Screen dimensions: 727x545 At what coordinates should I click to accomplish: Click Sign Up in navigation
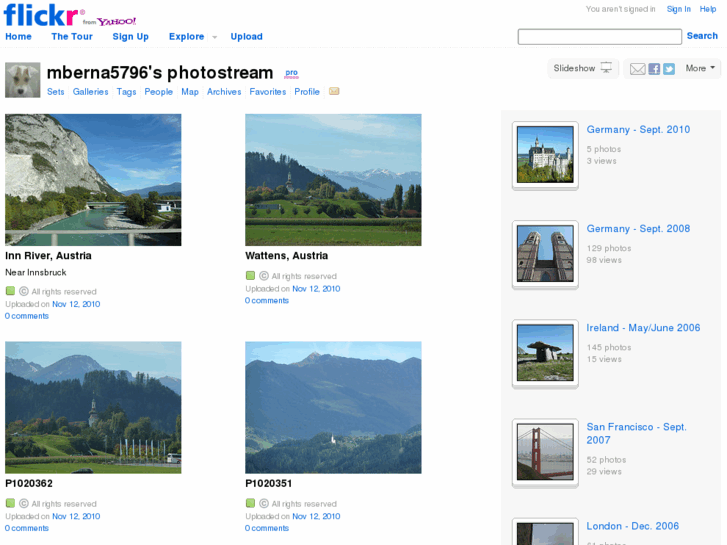[131, 37]
